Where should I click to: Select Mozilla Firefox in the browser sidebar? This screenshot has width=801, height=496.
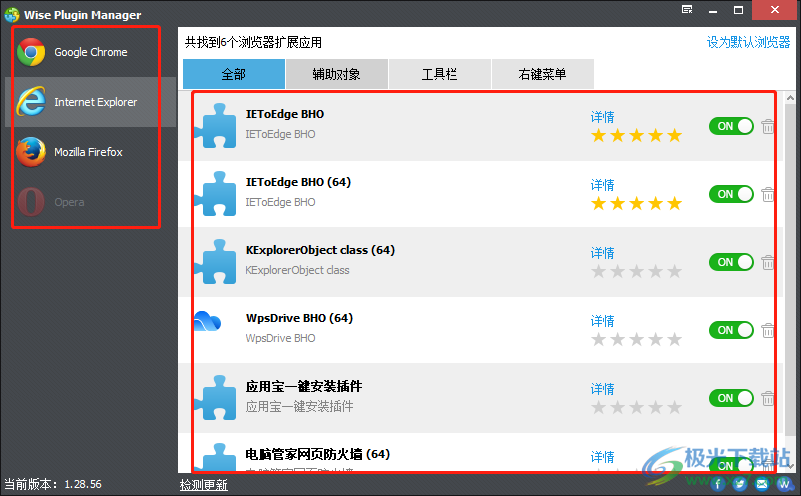point(90,152)
